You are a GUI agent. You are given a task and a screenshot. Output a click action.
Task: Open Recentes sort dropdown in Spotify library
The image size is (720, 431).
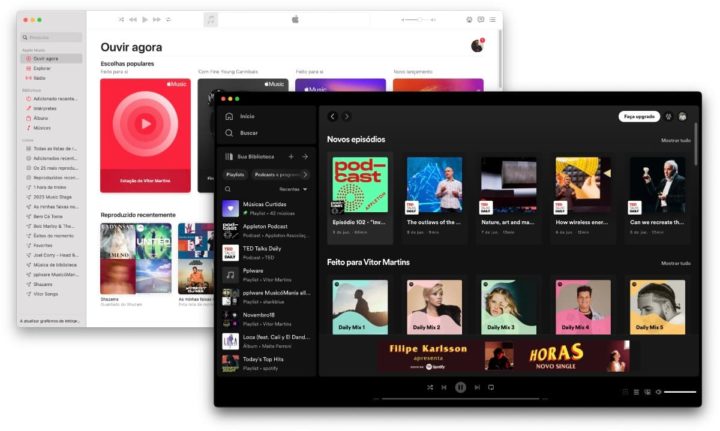pyautogui.click(x=293, y=189)
